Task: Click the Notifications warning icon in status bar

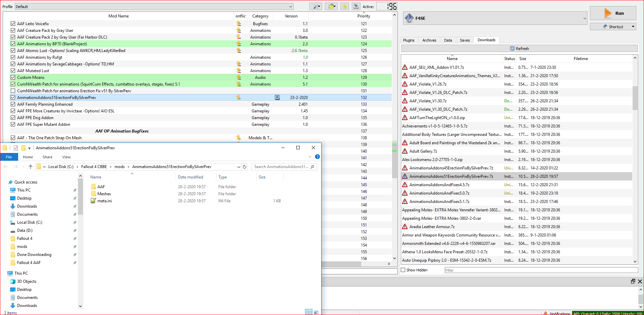Action: click(x=546, y=313)
